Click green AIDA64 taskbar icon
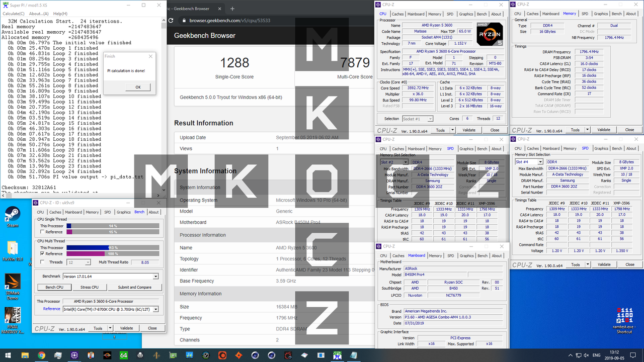 [x=123, y=355]
